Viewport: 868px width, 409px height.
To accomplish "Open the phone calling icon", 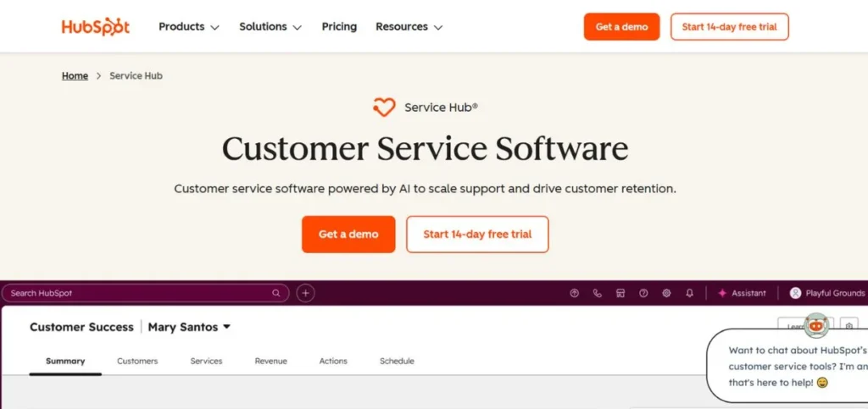I will tap(598, 294).
